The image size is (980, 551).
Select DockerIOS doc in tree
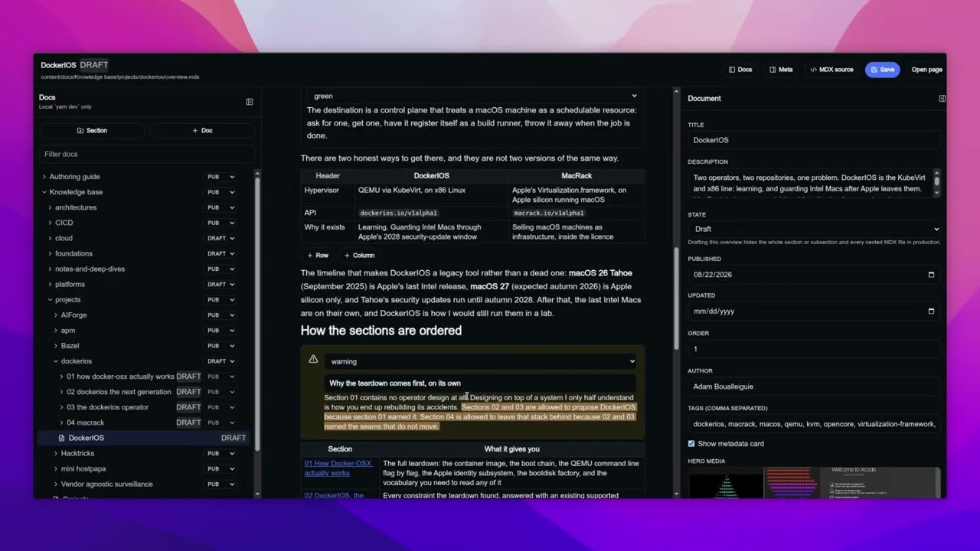pos(144,438)
